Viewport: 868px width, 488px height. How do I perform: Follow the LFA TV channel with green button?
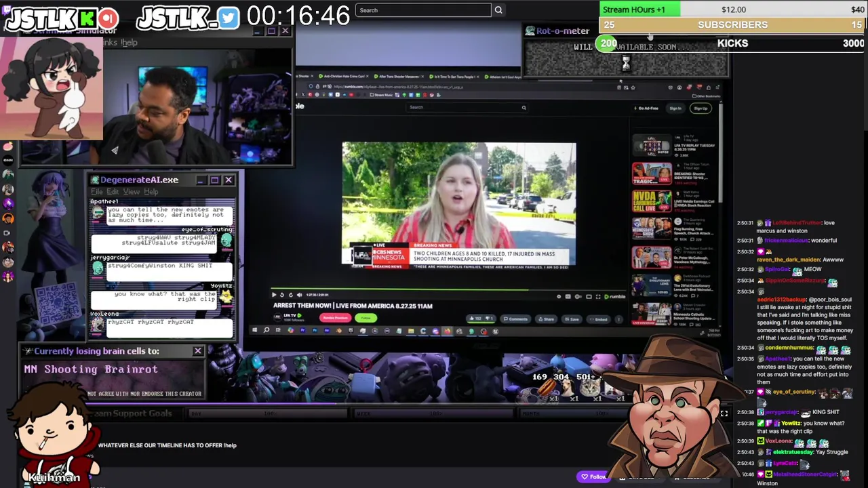pyautogui.click(x=366, y=318)
